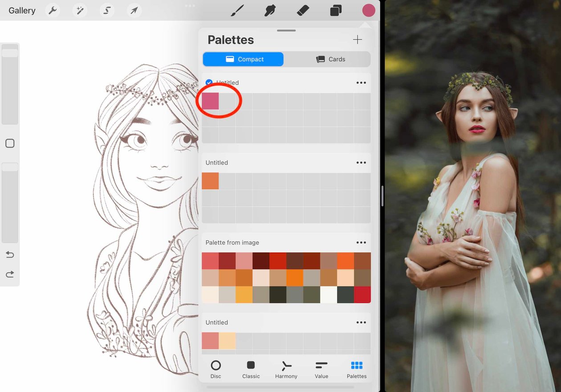Open the Actions wrench menu
Image resolution: width=561 pixels, height=392 pixels.
pyautogui.click(x=53, y=10)
